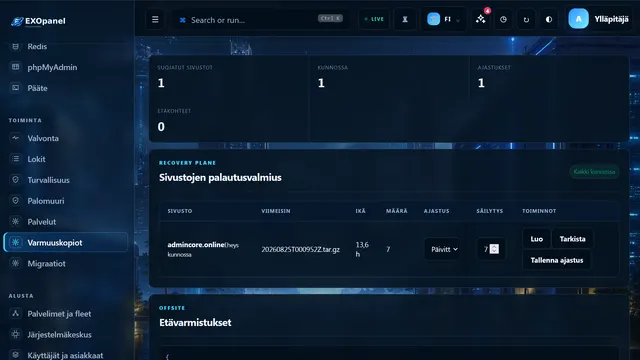640x360 pixels.
Task: Click the Palvelimet ja fleet icon
Action: pos(16,313)
